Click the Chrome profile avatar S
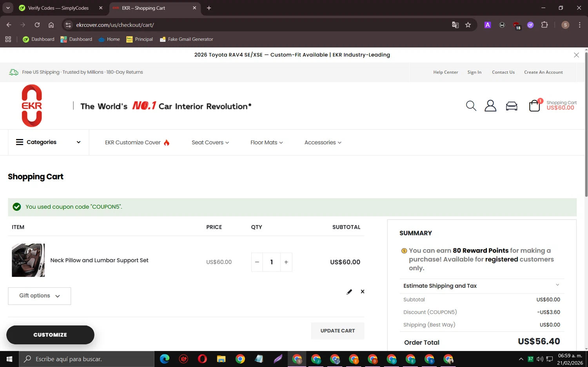 [x=565, y=25]
